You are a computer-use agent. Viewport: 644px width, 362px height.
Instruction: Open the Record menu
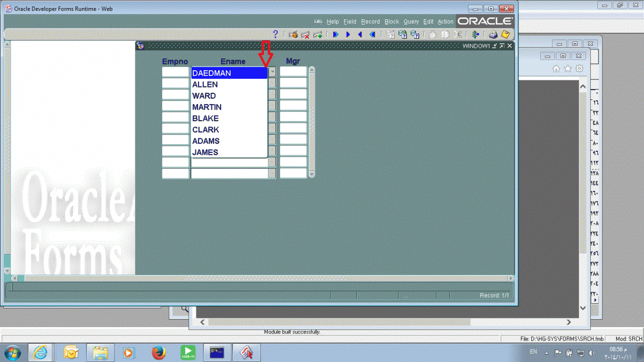click(370, 21)
